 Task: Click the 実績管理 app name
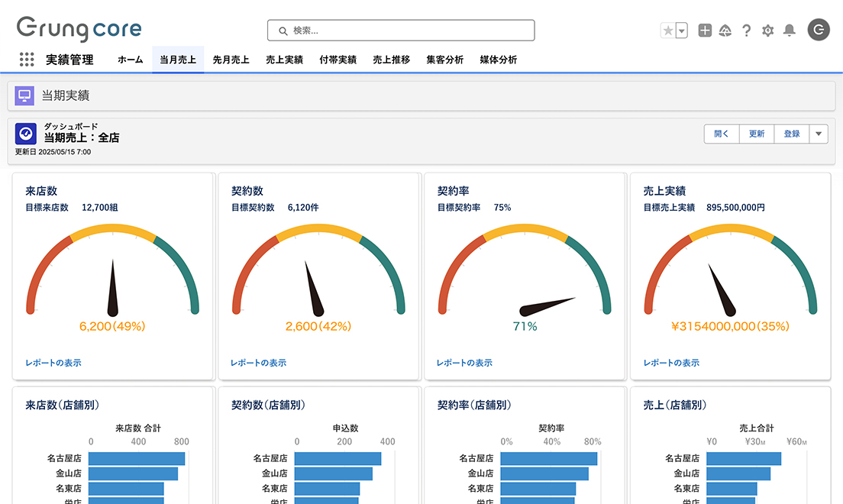[x=69, y=60]
